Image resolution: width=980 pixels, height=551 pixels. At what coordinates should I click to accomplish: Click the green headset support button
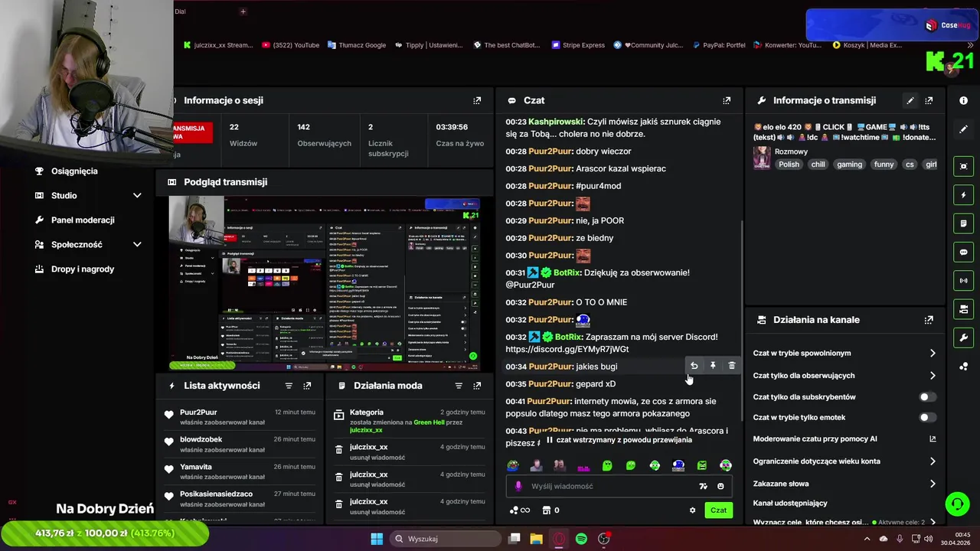(x=957, y=504)
